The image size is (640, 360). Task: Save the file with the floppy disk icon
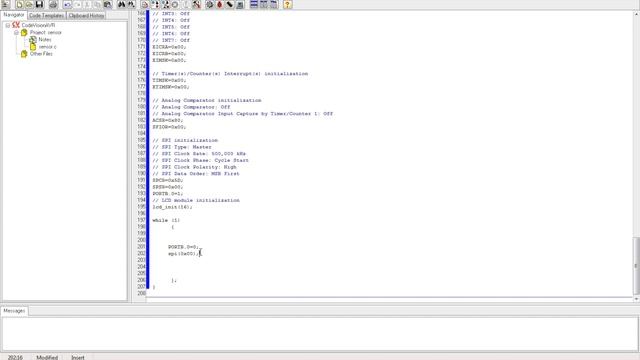point(40,4)
